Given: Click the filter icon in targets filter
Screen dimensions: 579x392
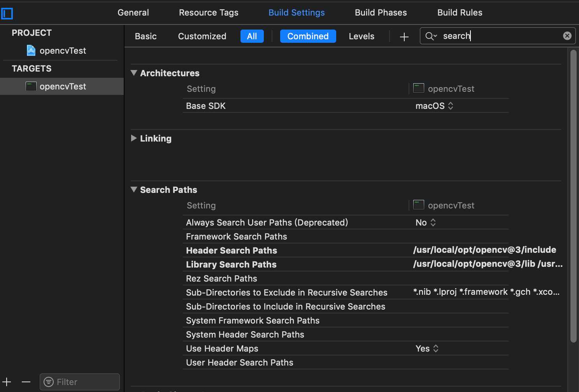Looking at the screenshot, I should pos(49,382).
